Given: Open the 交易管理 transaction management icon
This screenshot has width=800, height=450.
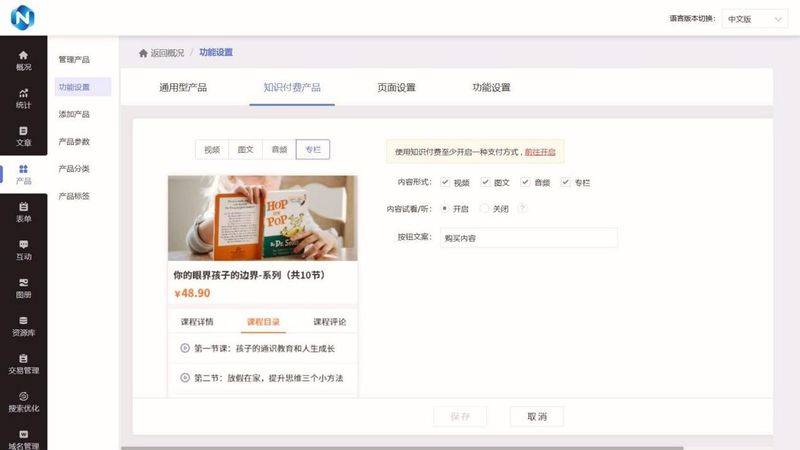Looking at the screenshot, I should tap(23, 364).
